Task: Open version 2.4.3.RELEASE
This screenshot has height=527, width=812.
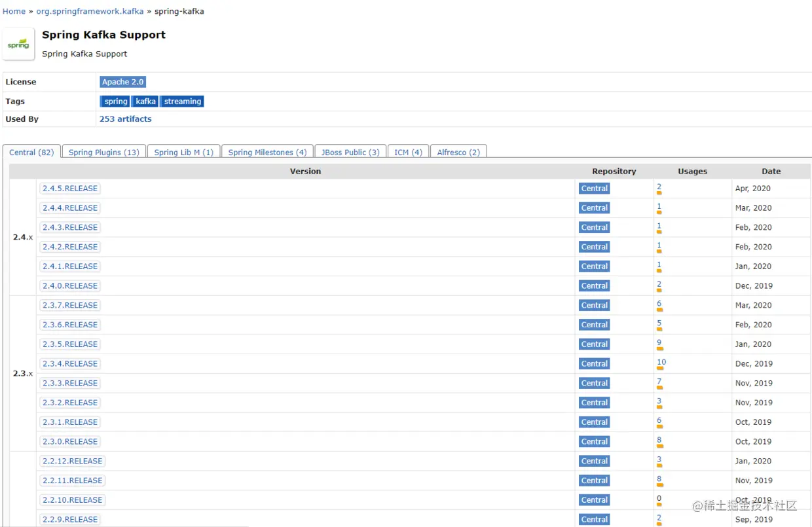Action: [70, 227]
